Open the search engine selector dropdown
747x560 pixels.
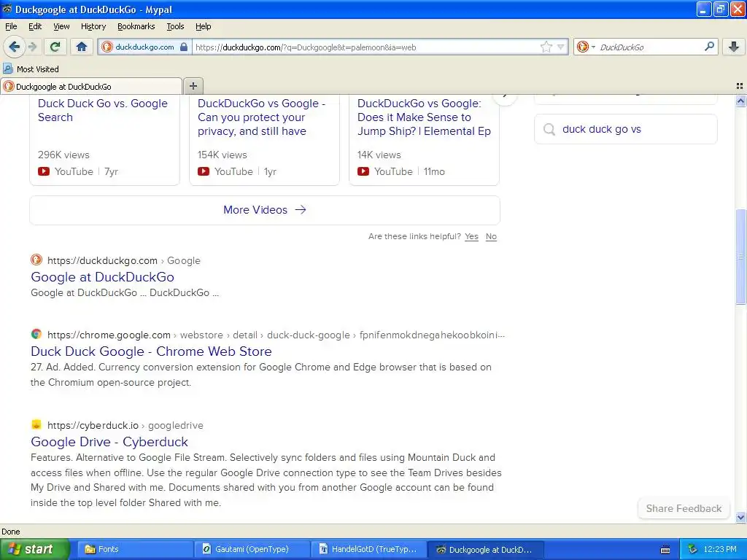pyautogui.click(x=586, y=47)
